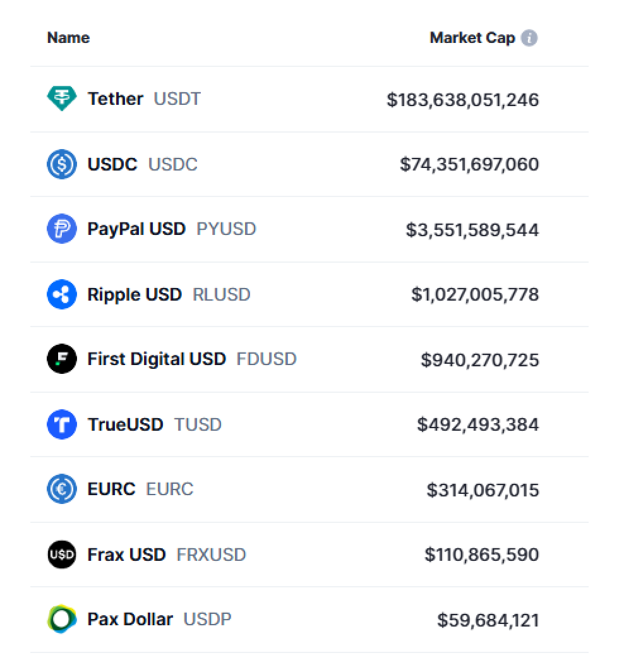The height and width of the screenshot is (672, 624).
Task: Sort by the Market Cap column header
Action: [472, 38]
